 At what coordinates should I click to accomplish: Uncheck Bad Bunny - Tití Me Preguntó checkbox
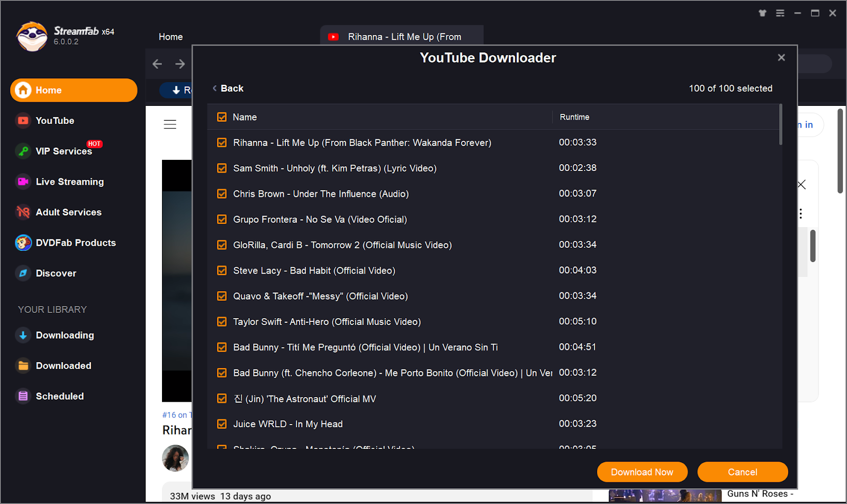coord(222,347)
